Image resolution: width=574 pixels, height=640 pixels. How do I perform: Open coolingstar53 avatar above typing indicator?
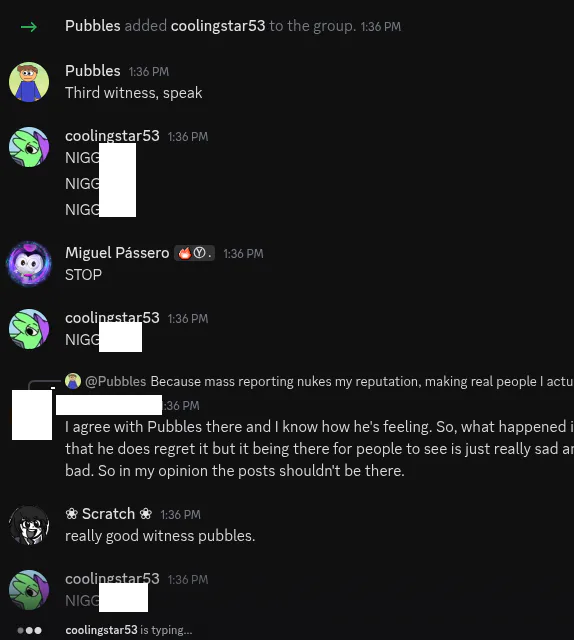[29, 590]
